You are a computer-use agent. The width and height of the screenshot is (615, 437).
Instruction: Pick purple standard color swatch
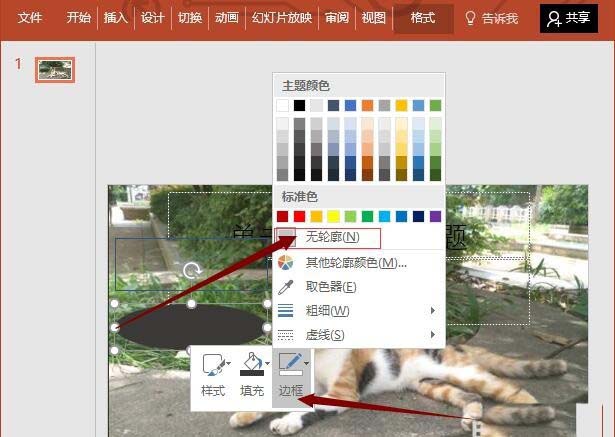[x=435, y=216]
